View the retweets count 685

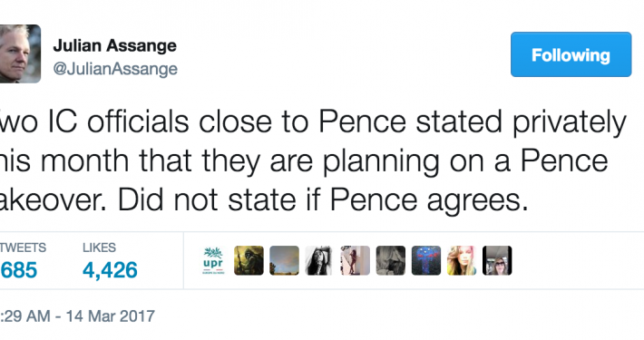18,270
